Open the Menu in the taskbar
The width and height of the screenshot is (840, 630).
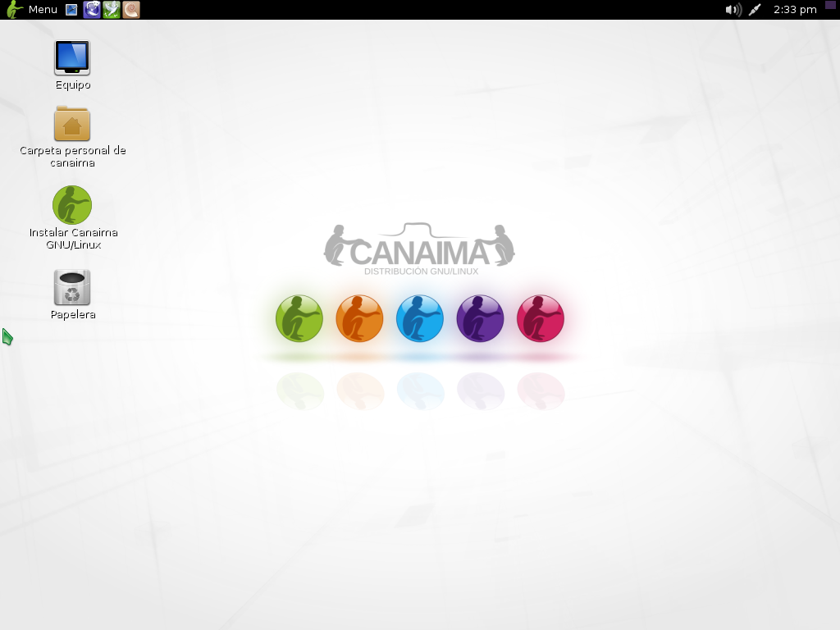41,10
